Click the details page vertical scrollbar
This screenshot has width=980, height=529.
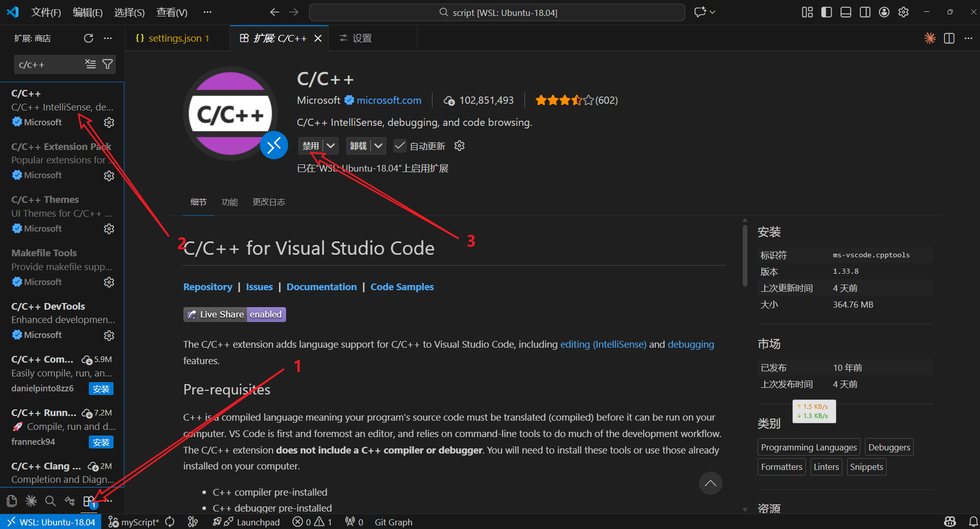[745, 255]
